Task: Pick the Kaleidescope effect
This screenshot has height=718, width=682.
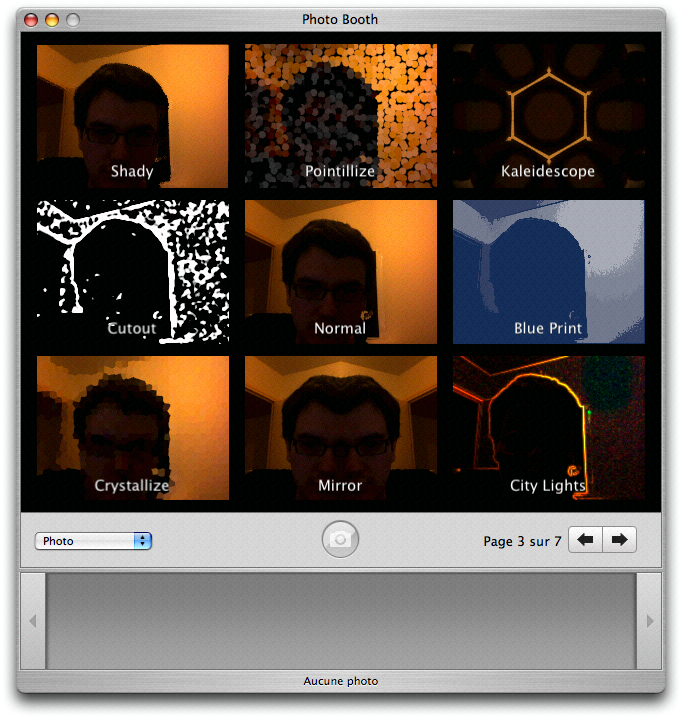Action: pyautogui.click(x=549, y=116)
